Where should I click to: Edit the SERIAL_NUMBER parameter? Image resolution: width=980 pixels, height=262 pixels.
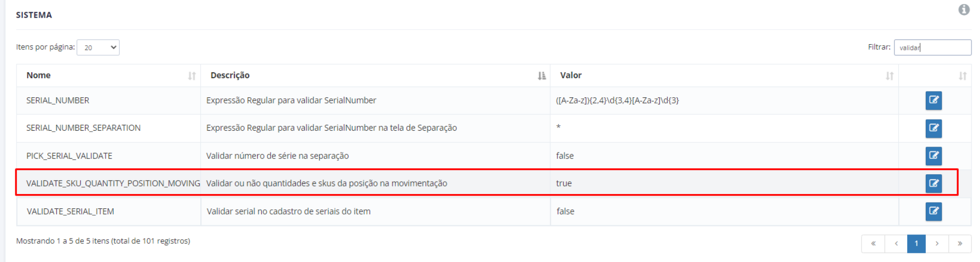pyautogui.click(x=933, y=100)
